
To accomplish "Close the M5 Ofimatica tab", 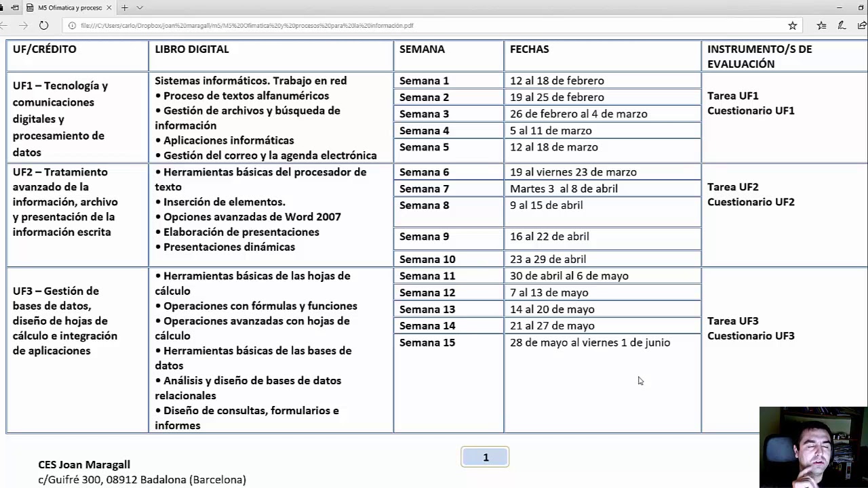I will coord(108,7).
